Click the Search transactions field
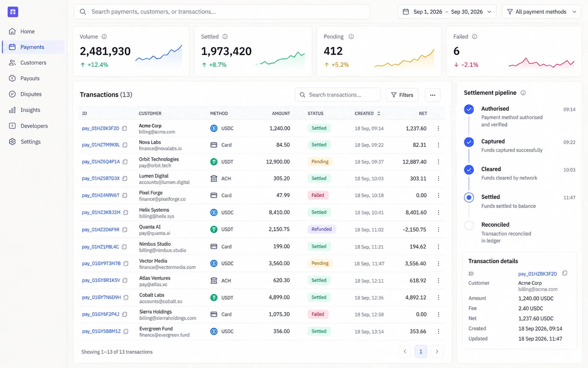Screen dimensions: 588x368 (x=338, y=95)
